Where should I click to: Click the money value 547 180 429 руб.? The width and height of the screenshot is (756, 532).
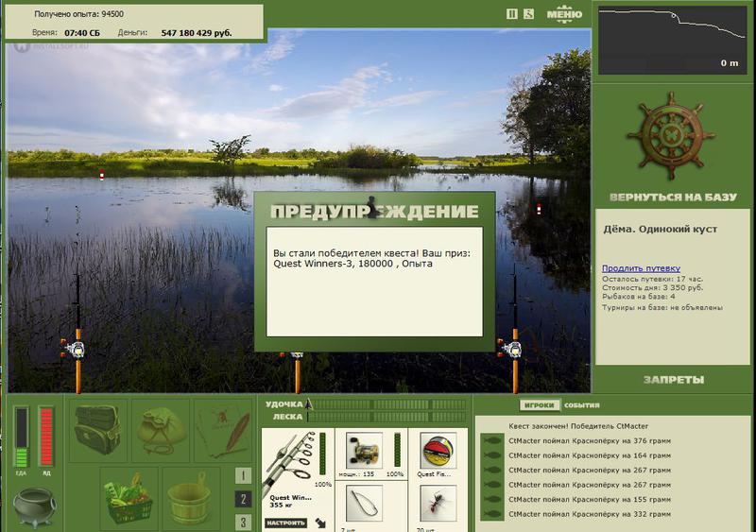197,33
